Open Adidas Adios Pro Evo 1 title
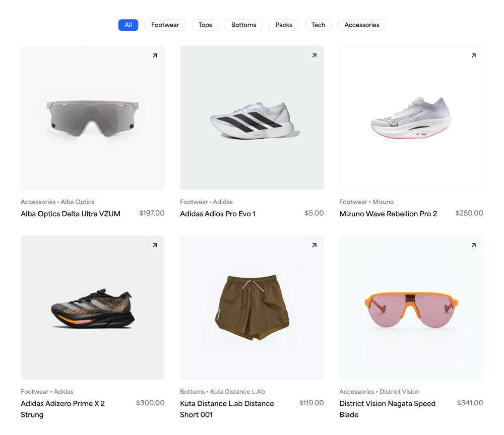Screen dimensions: 504x435 (x=218, y=214)
